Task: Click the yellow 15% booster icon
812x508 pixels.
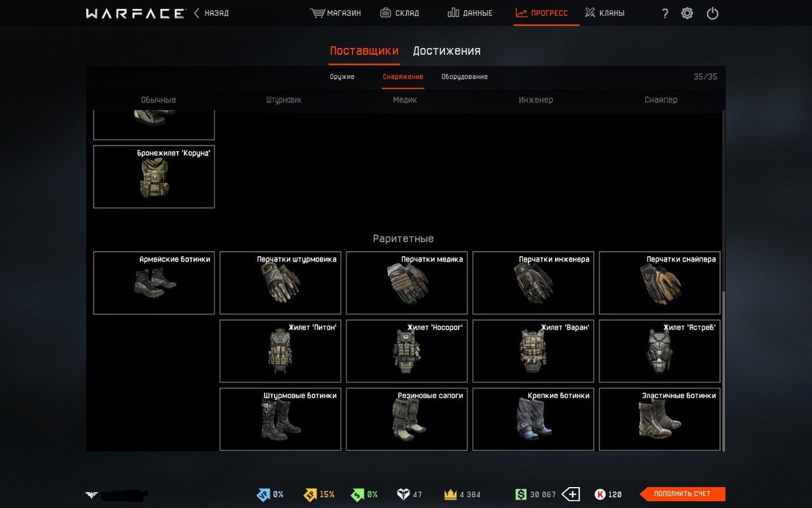Action: click(310, 494)
